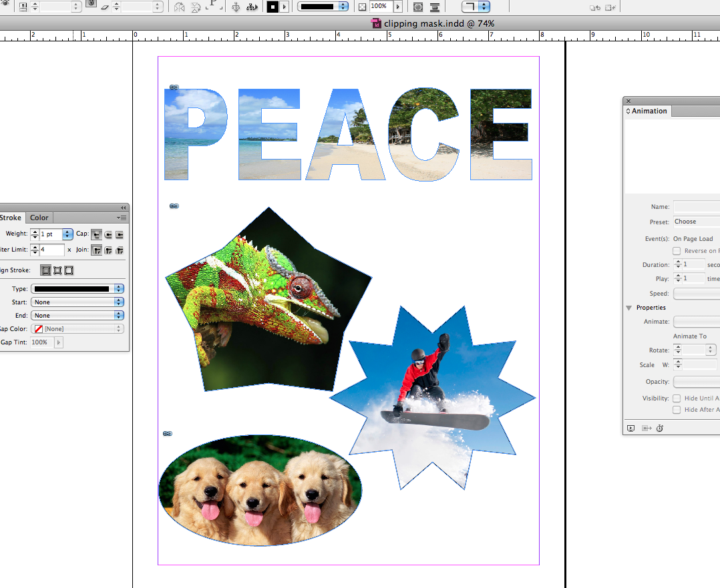Check the Reverse on Roll Over option
Image resolution: width=720 pixels, height=588 pixels.
(675, 250)
